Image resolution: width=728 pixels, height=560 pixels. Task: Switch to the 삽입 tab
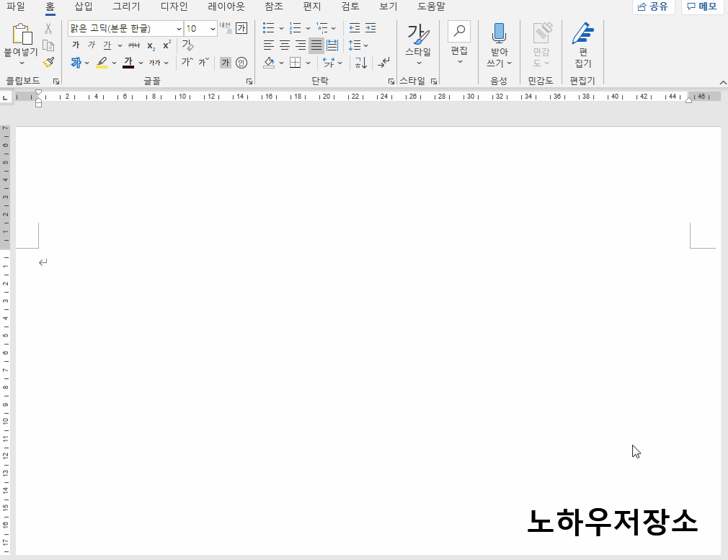click(84, 6)
